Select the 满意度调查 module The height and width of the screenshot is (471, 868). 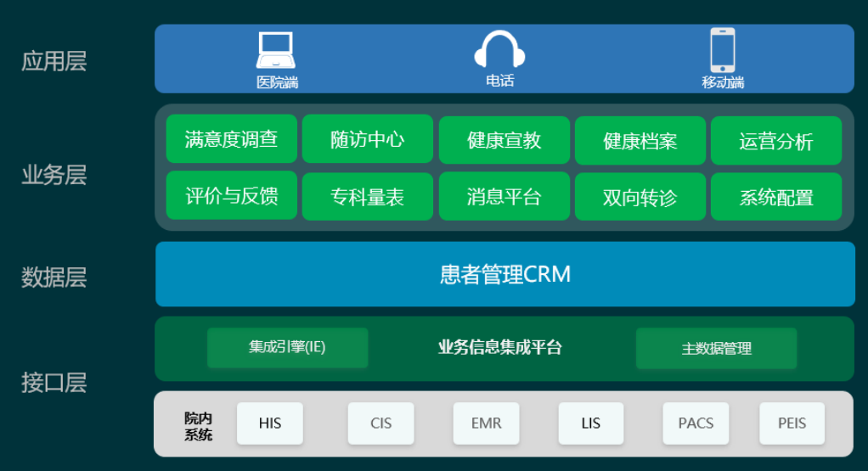click(x=231, y=139)
